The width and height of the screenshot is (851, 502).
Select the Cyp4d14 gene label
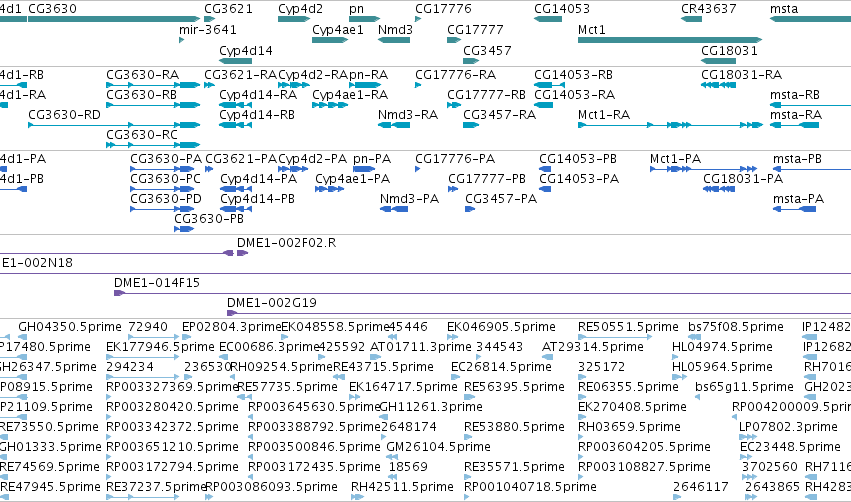coord(246,50)
